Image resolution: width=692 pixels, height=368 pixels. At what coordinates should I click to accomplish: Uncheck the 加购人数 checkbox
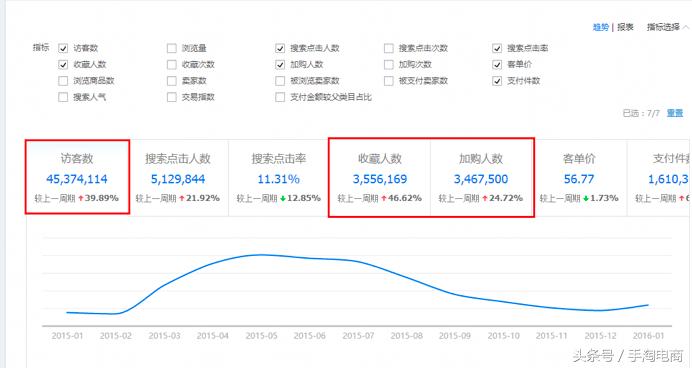[x=280, y=64]
